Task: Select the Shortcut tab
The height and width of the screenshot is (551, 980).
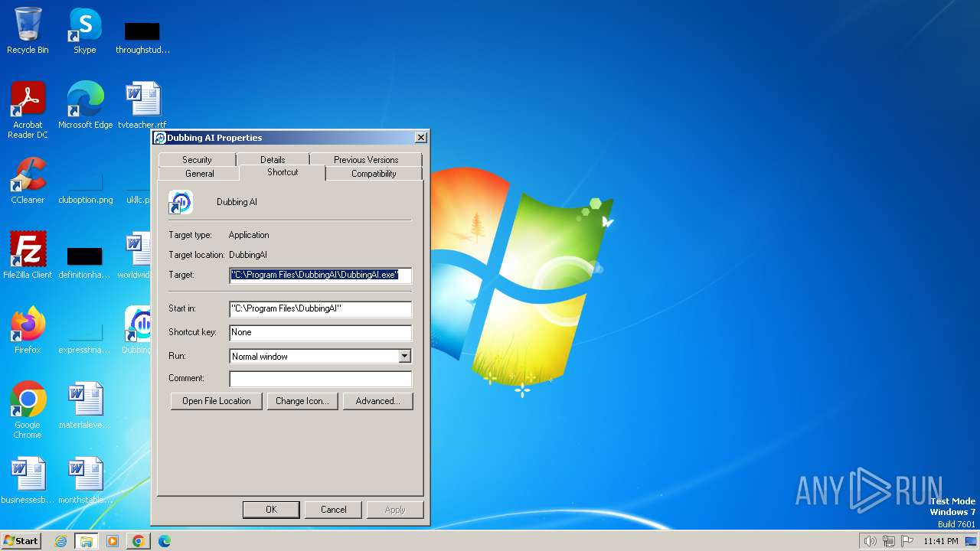Action: (x=283, y=173)
